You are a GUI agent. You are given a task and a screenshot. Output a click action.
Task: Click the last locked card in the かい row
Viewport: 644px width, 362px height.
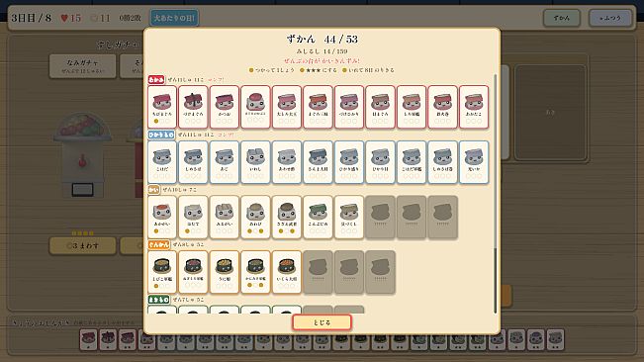pos(443,218)
